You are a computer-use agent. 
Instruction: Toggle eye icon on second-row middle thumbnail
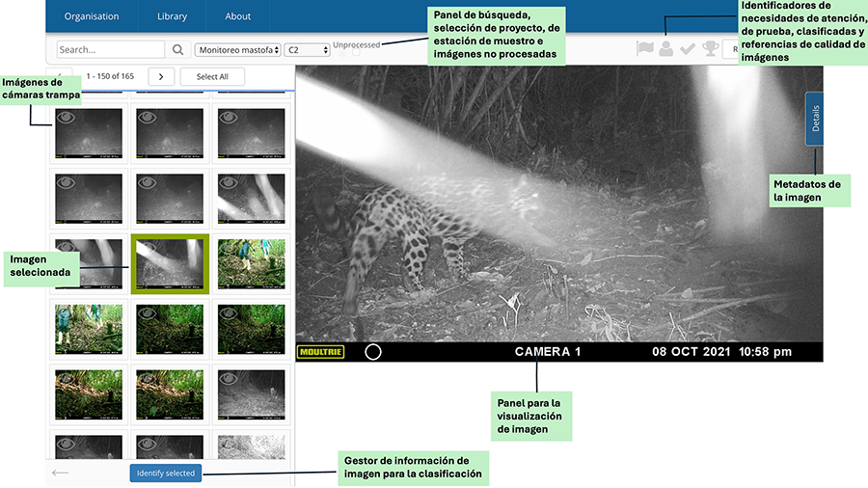(x=148, y=181)
